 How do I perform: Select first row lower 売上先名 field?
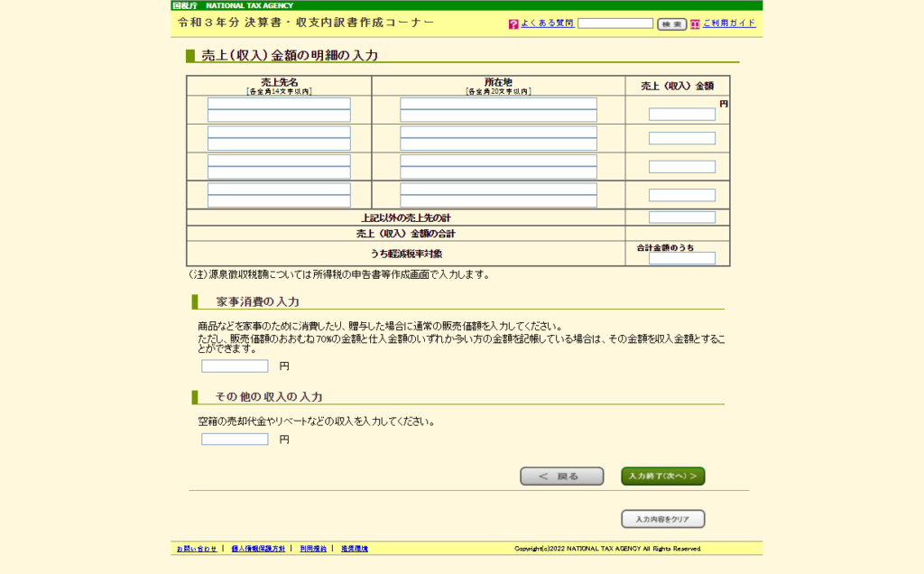279,116
